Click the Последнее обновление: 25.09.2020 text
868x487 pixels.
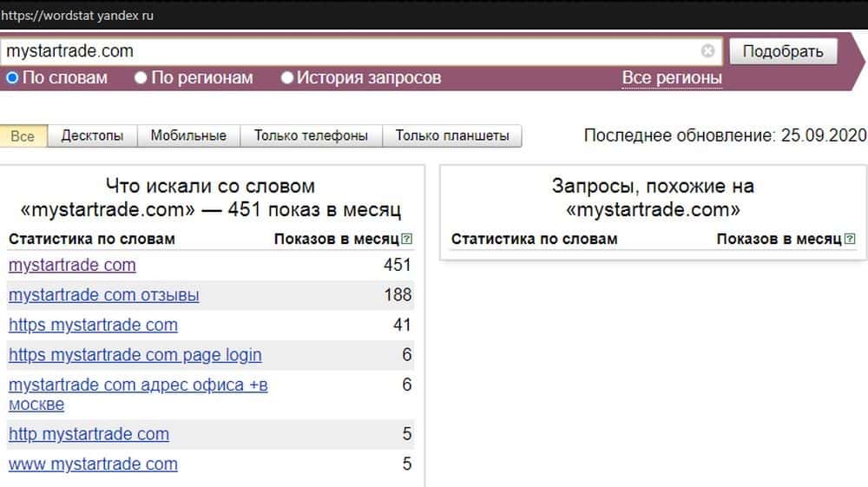tap(725, 135)
